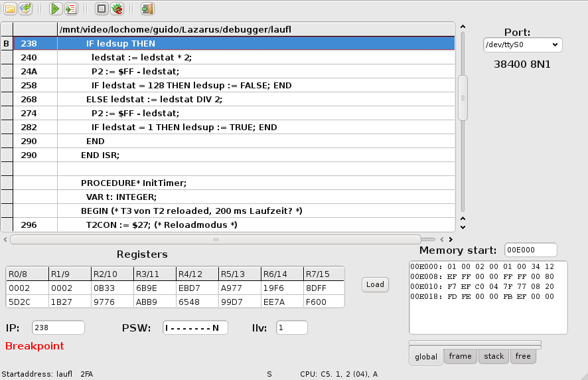This screenshot has width=588, height=380.
Task: Click register value EBD7 under R4/12
Action: coord(197,288)
